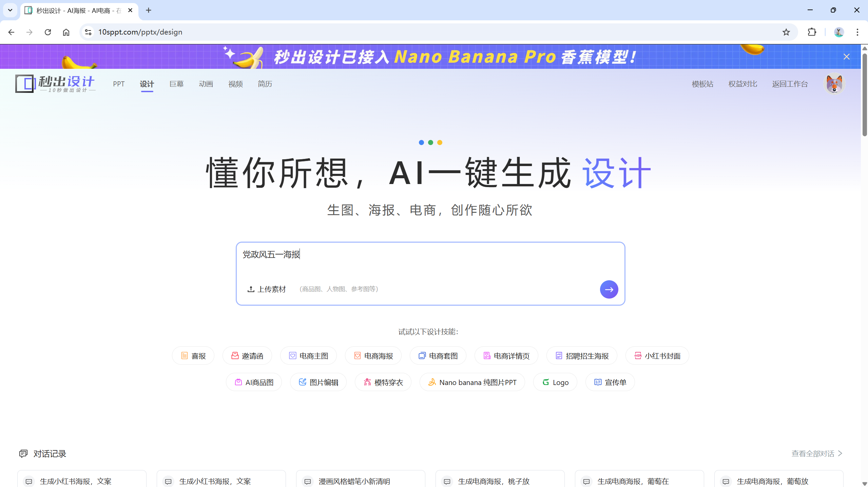The height and width of the screenshot is (487, 868).
Task: Open the Chrome profile avatar
Action: coord(839,32)
